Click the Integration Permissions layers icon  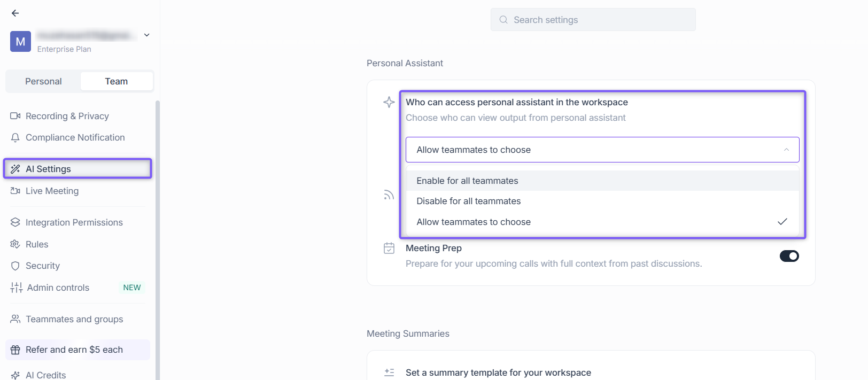click(x=15, y=222)
